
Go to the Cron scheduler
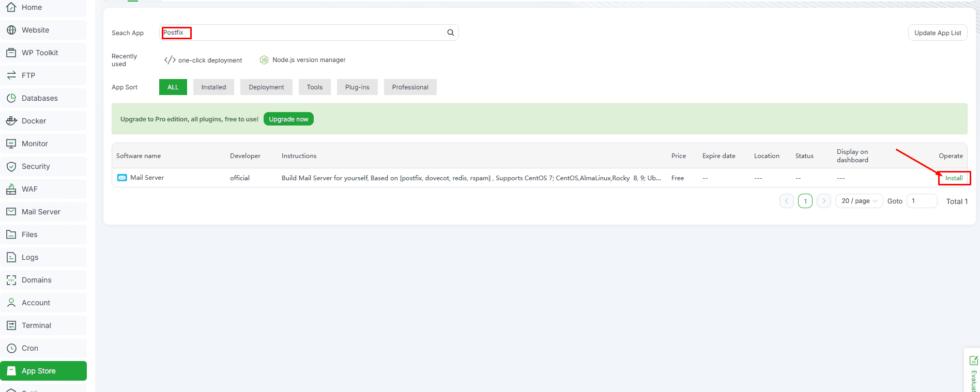pos(43,348)
